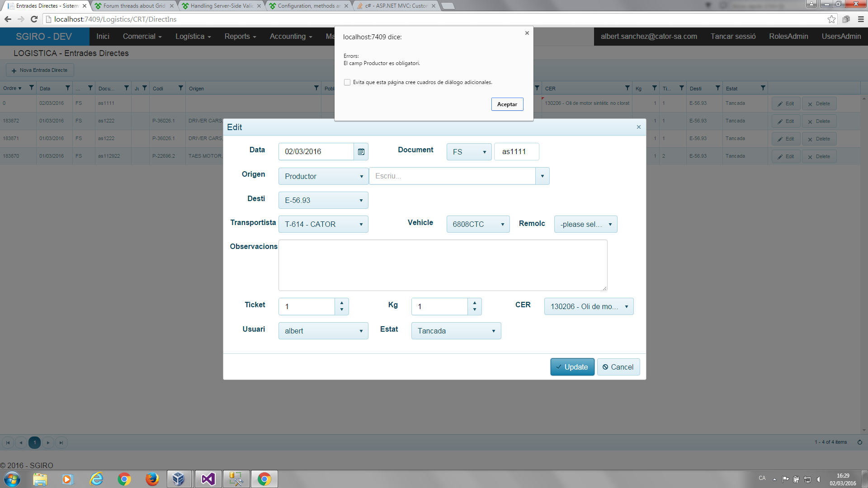Open the Origen Productor dropdown
The width and height of the screenshot is (868, 488).
[323, 176]
